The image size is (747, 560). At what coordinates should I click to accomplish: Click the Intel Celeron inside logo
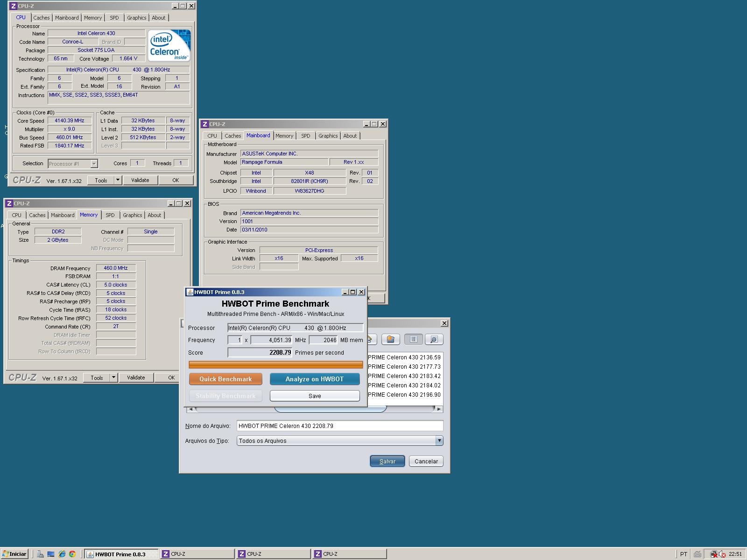click(169, 45)
